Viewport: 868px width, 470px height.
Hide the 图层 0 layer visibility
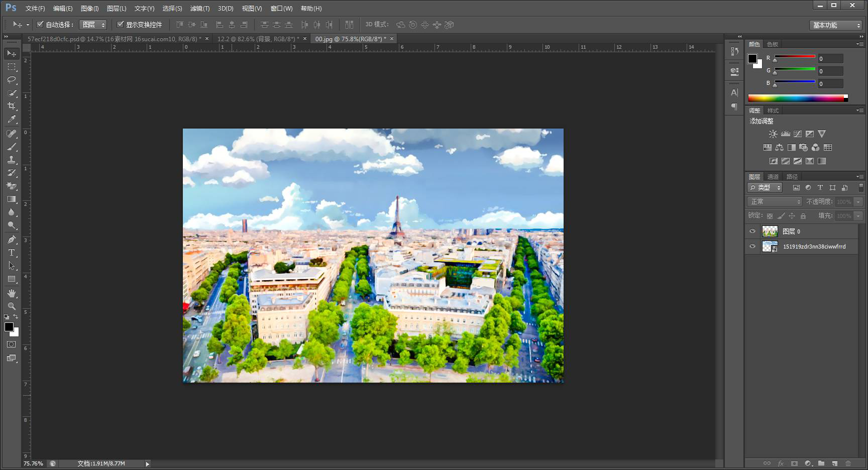point(752,231)
